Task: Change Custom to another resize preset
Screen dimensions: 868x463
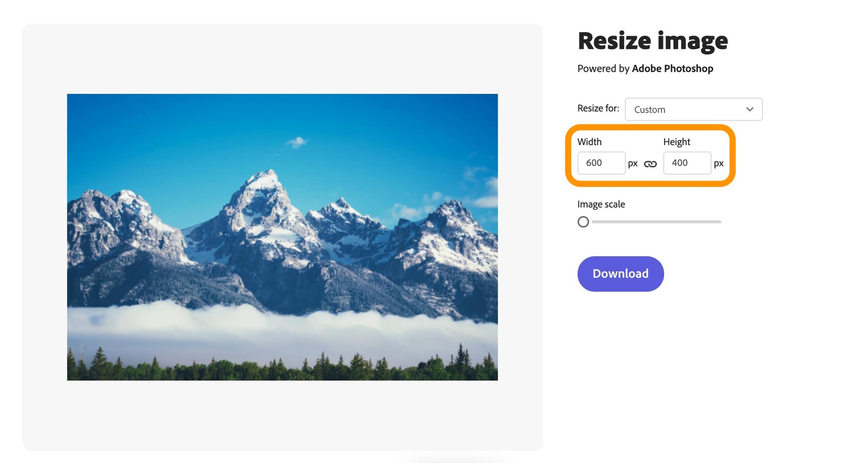Action: pyautogui.click(x=694, y=109)
